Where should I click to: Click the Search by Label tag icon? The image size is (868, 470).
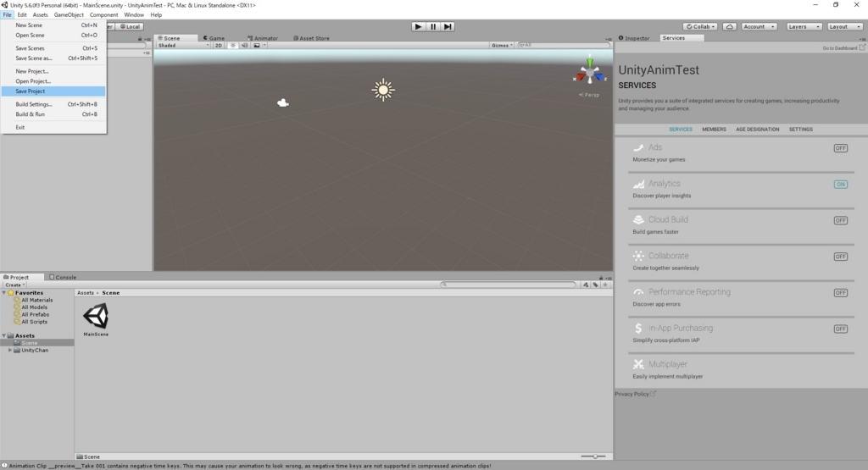pos(596,285)
